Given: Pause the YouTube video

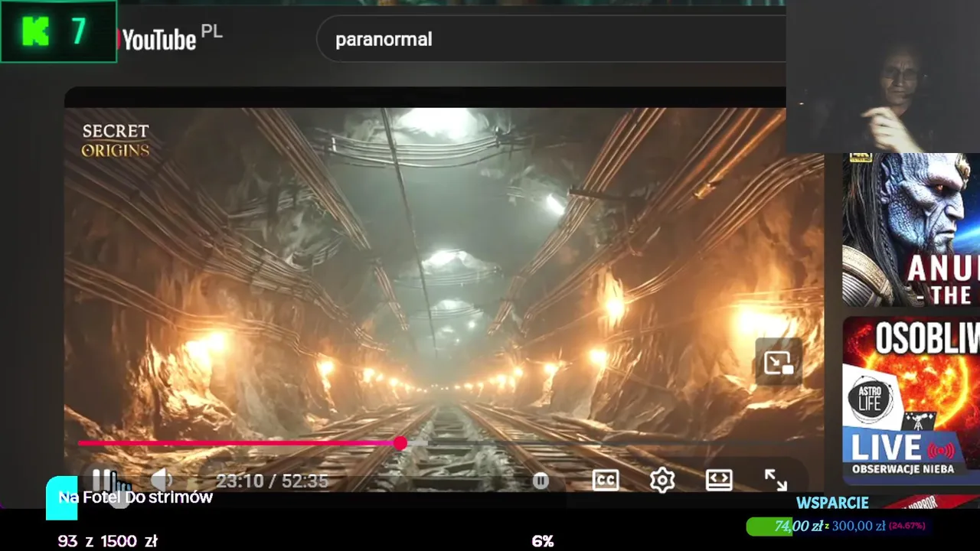Looking at the screenshot, I should pyautogui.click(x=103, y=480).
